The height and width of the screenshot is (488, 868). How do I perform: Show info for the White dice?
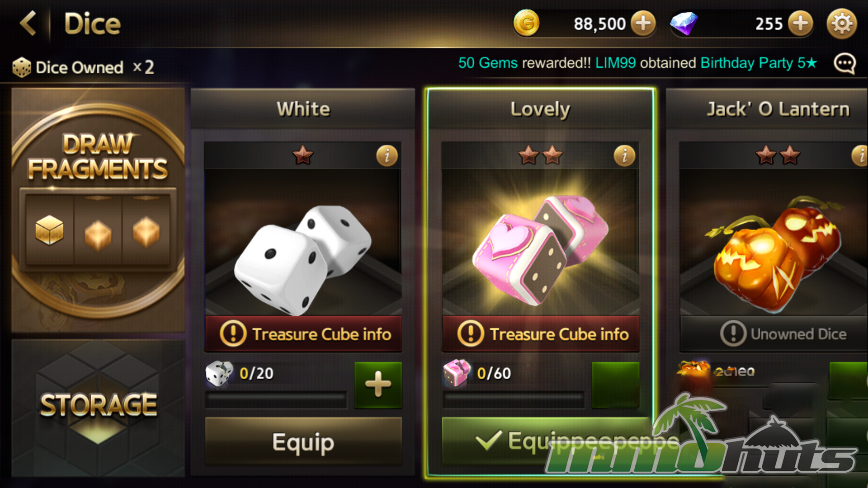click(x=387, y=156)
